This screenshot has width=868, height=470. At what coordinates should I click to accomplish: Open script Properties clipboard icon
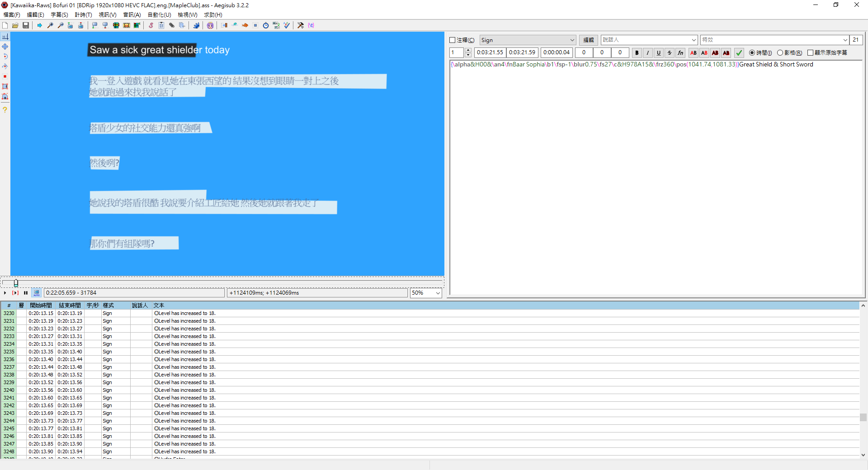tap(161, 25)
